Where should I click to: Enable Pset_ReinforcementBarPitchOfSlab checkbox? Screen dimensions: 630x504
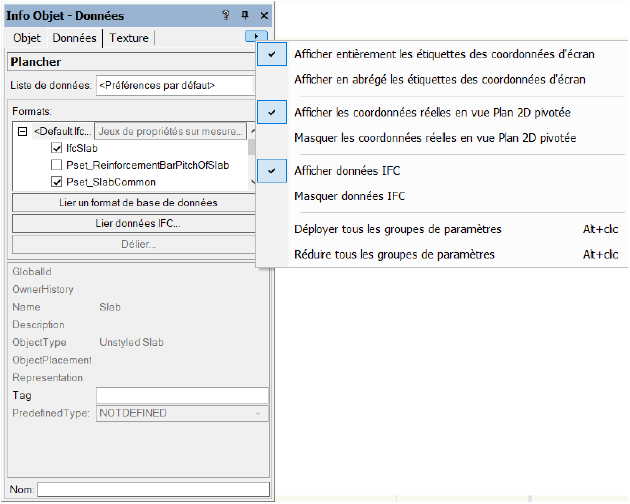(x=57, y=165)
